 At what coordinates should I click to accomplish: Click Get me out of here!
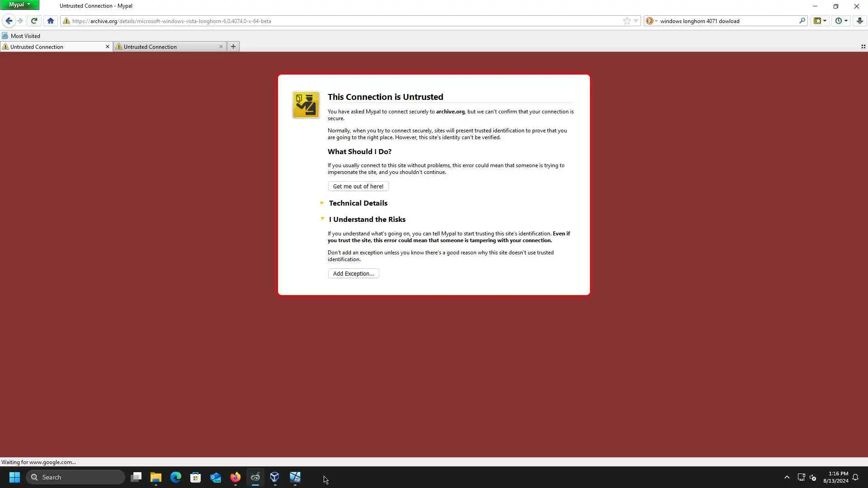click(358, 186)
